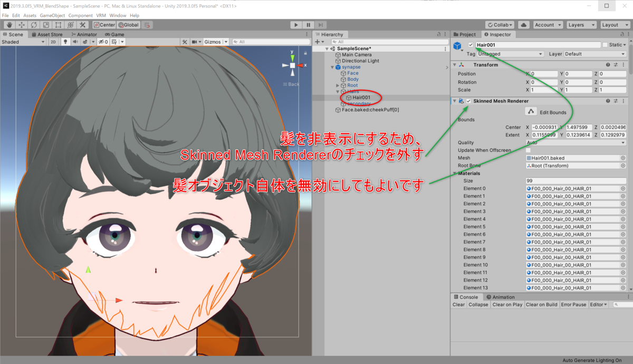
Task: Select the Rect transform tool
Action: point(58,25)
